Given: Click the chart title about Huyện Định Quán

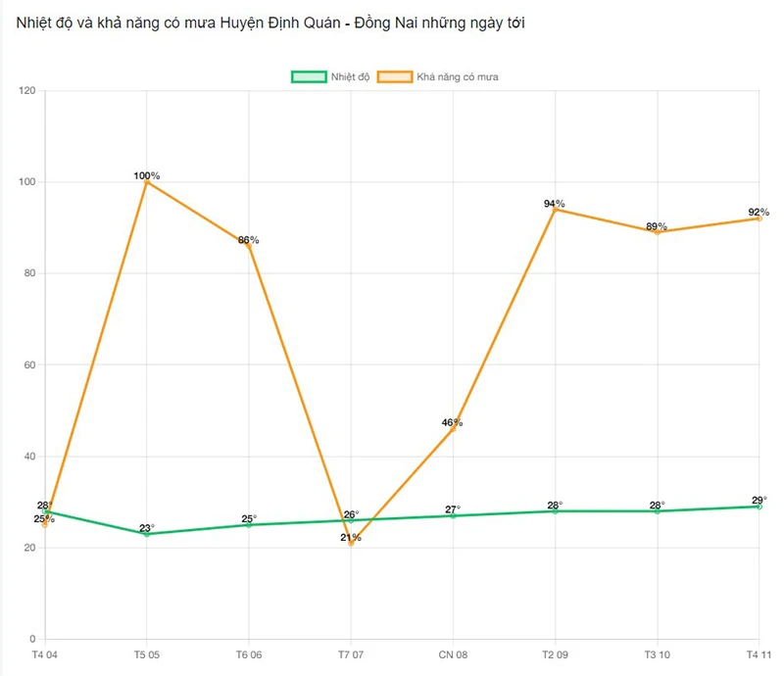Looking at the screenshot, I should point(269,23).
